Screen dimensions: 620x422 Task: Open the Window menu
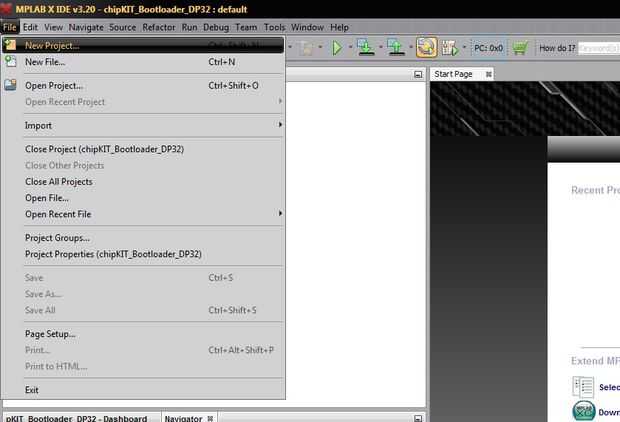point(307,27)
